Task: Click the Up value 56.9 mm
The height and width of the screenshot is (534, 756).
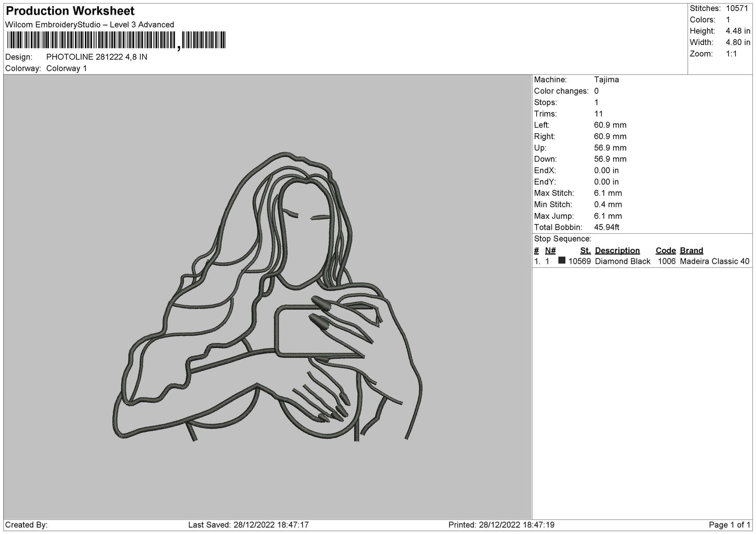Action: tap(610, 148)
